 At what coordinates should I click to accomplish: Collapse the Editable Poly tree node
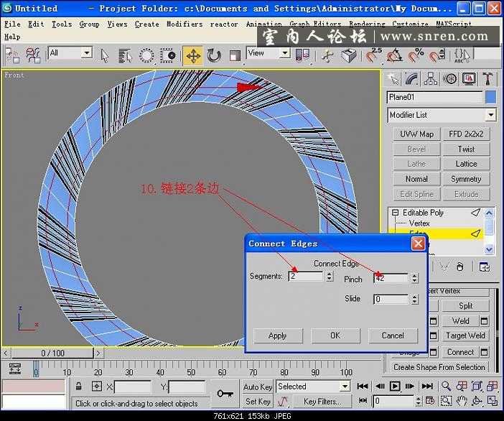pyautogui.click(x=393, y=213)
